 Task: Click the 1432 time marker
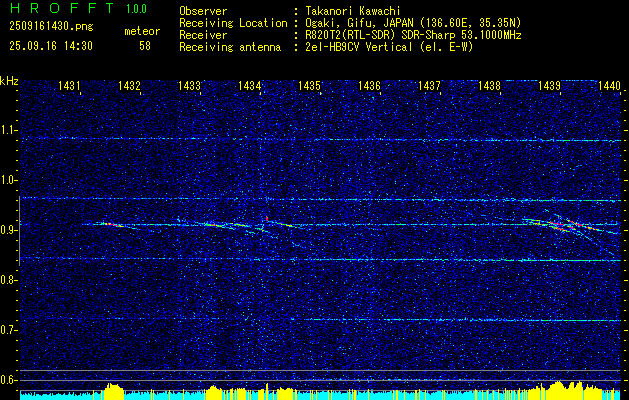(129, 85)
